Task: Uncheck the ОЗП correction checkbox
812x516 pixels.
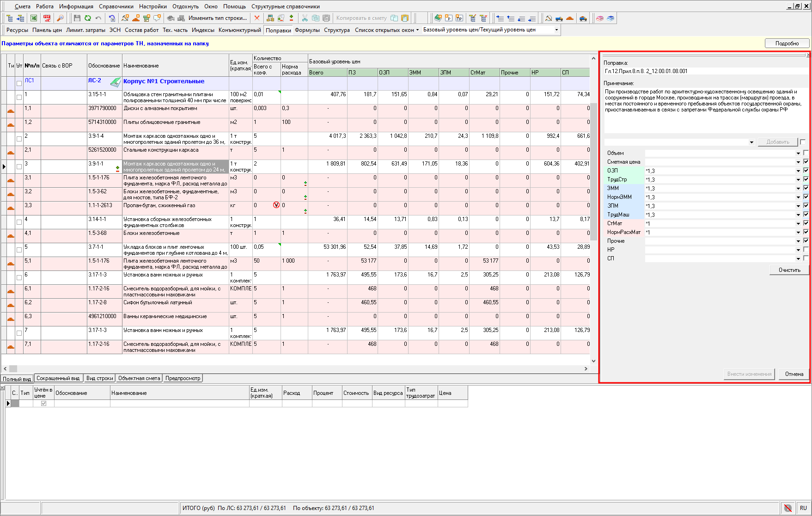Action: 806,171
